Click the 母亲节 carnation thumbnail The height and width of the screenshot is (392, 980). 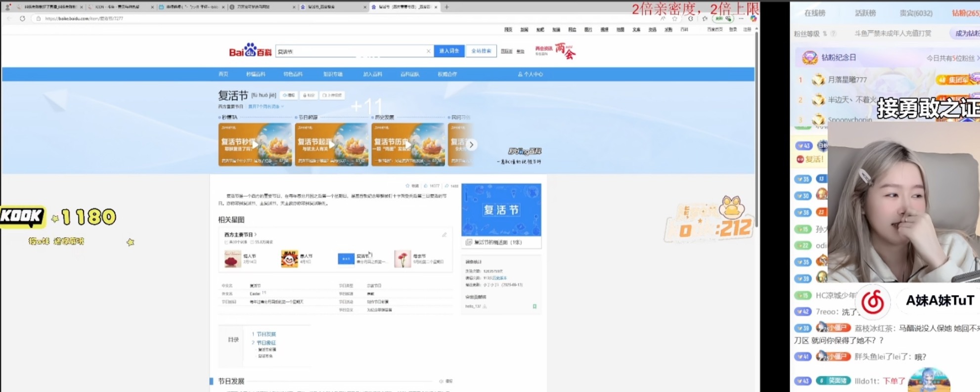point(402,259)
